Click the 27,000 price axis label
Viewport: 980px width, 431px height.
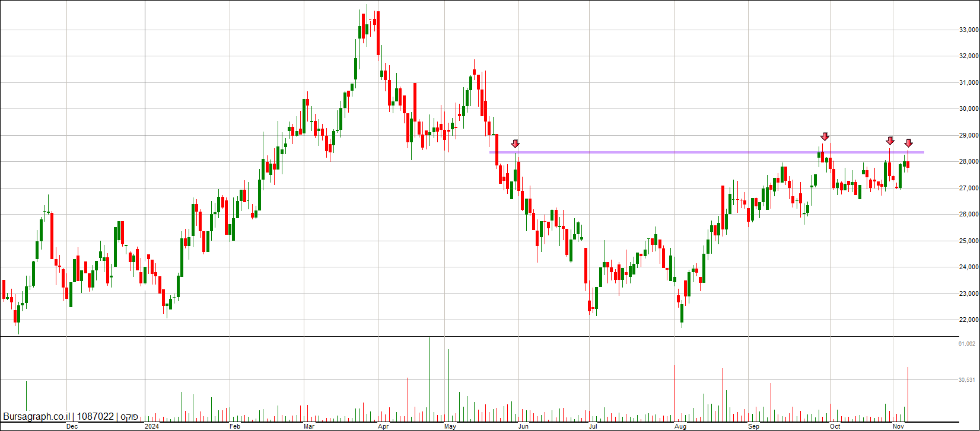[x=969, y=188]
